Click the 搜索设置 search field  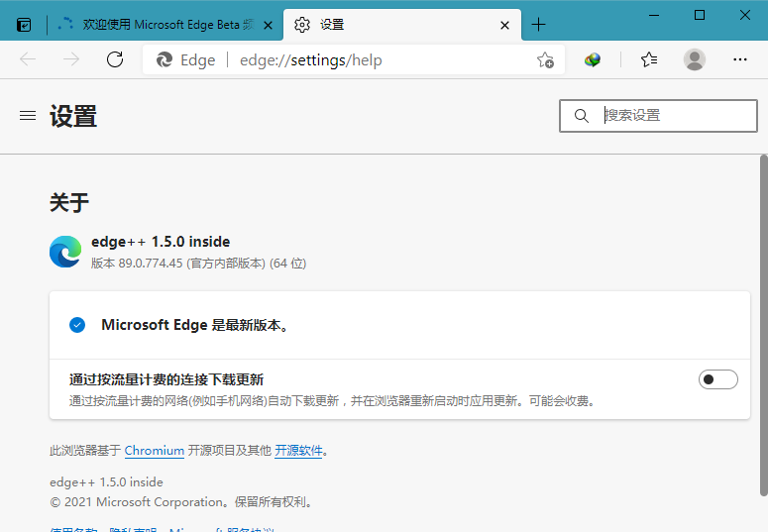[658, 116]
